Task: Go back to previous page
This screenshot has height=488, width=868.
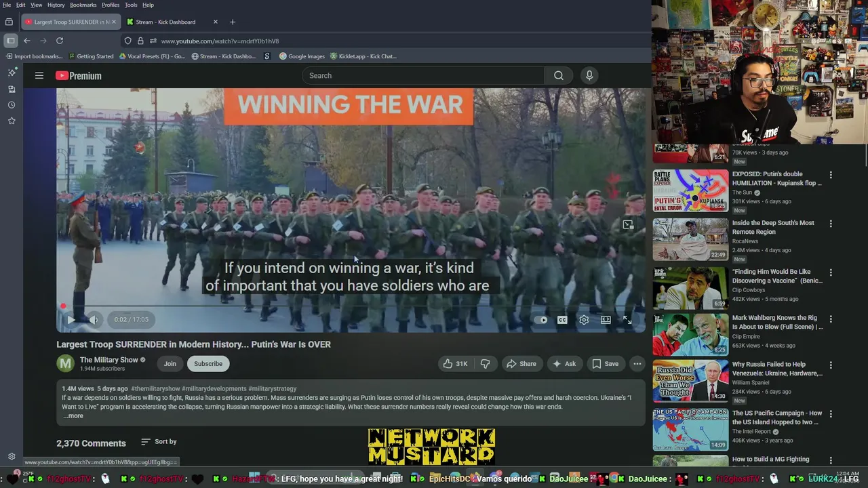Action: pos(27,41)
